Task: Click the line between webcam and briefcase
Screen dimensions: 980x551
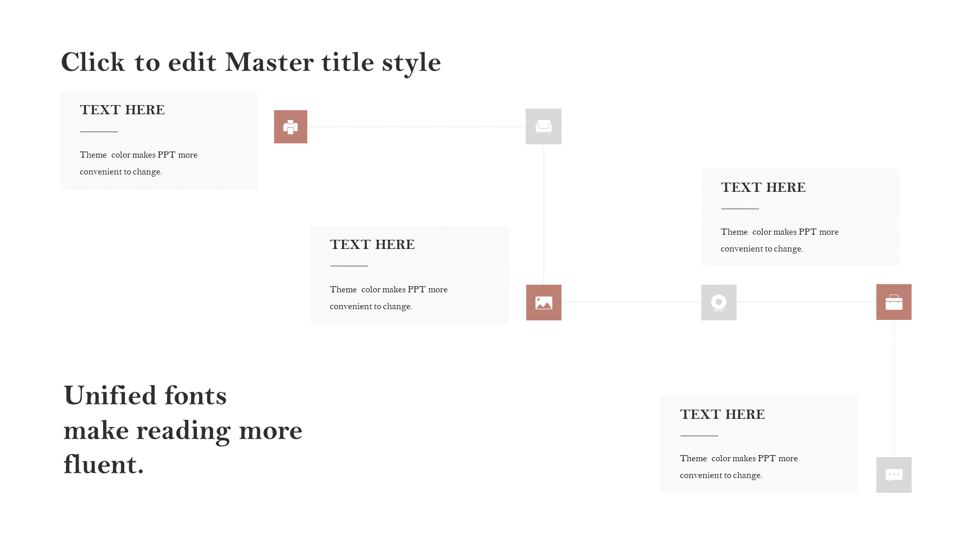Action: [x=806, y=302]
